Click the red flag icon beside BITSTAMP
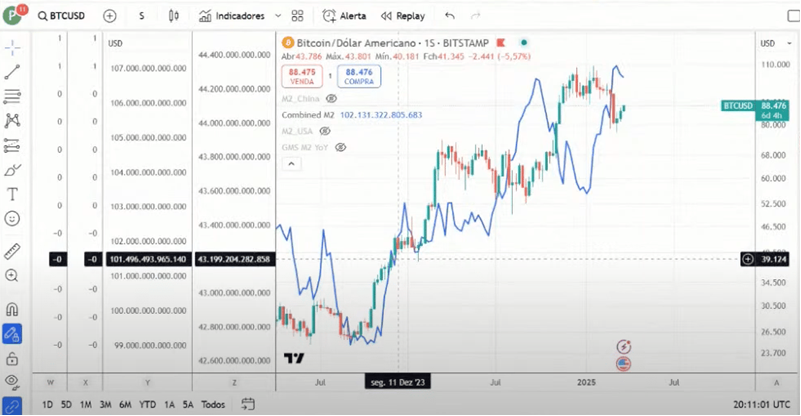This screenshot has width=801, height=416. [501, 43]
